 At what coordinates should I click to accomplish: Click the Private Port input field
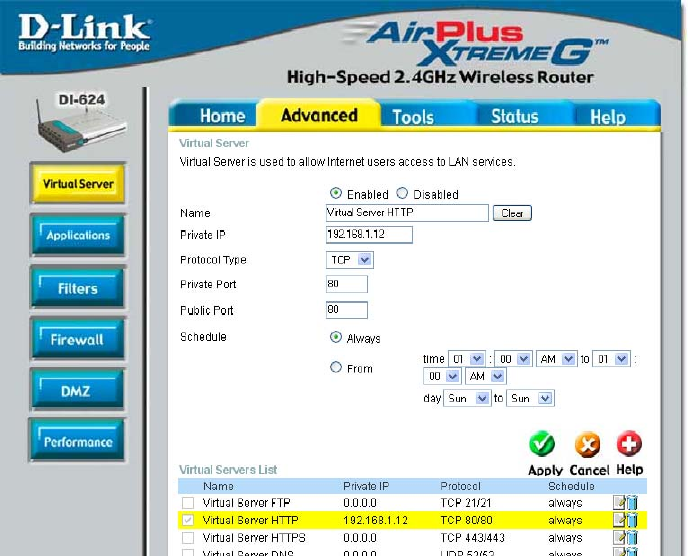coord(347,284)
